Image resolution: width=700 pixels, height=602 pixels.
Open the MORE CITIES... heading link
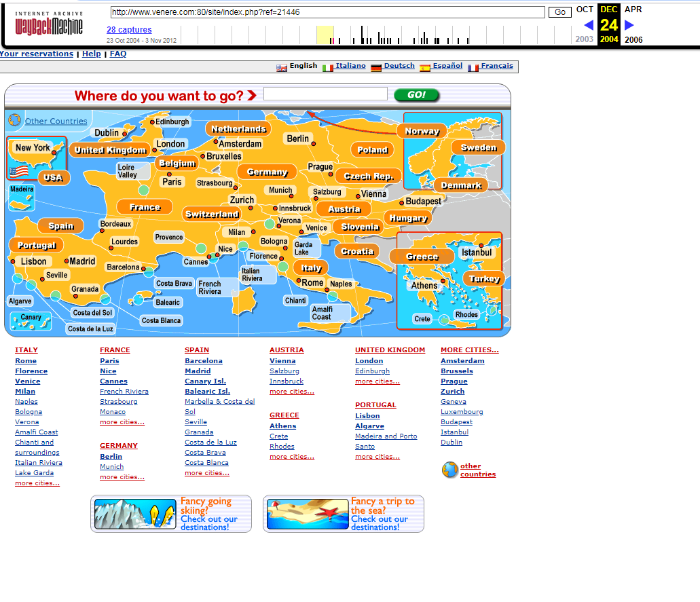(470, 350)
